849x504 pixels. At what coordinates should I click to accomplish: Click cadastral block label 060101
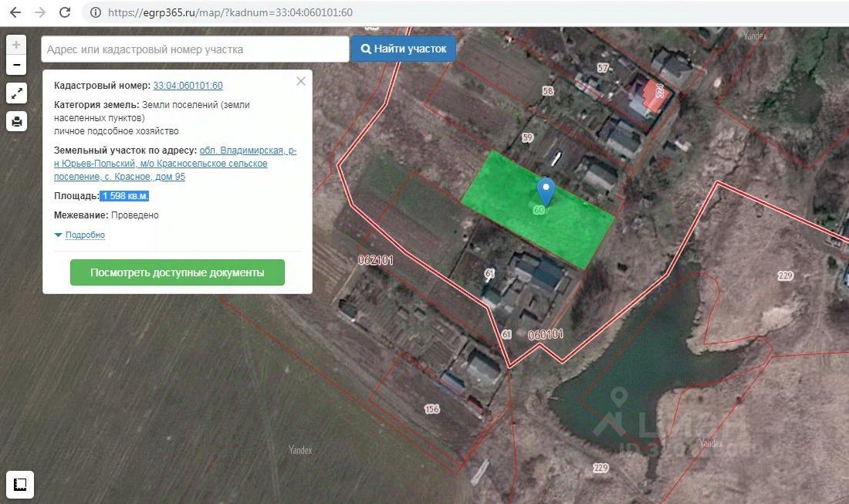coord(545,335)
